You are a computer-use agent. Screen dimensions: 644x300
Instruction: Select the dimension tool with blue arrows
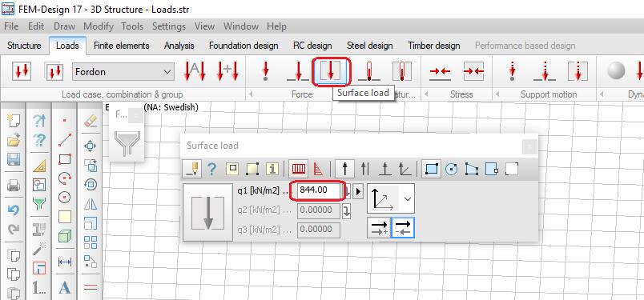65,262
